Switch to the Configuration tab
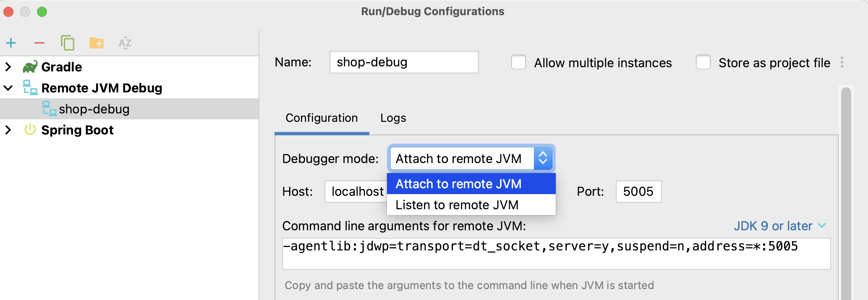This screenshot has width=868, height=300. coord(322,118)
